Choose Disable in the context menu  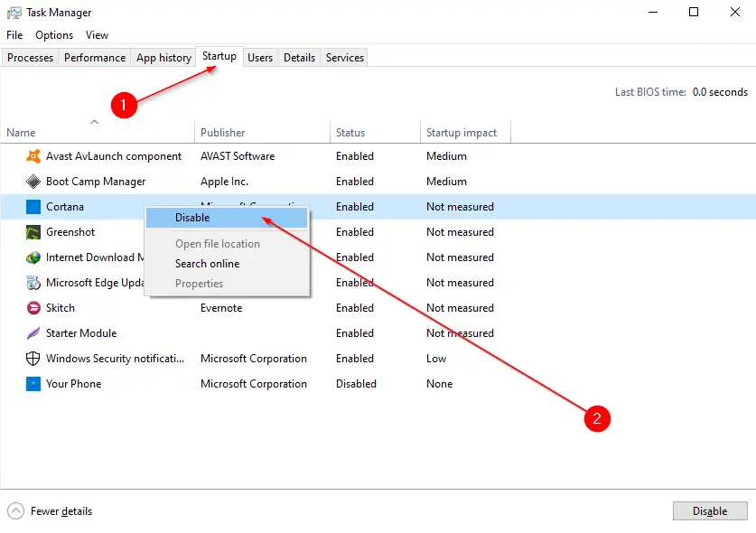pos(227,218)
